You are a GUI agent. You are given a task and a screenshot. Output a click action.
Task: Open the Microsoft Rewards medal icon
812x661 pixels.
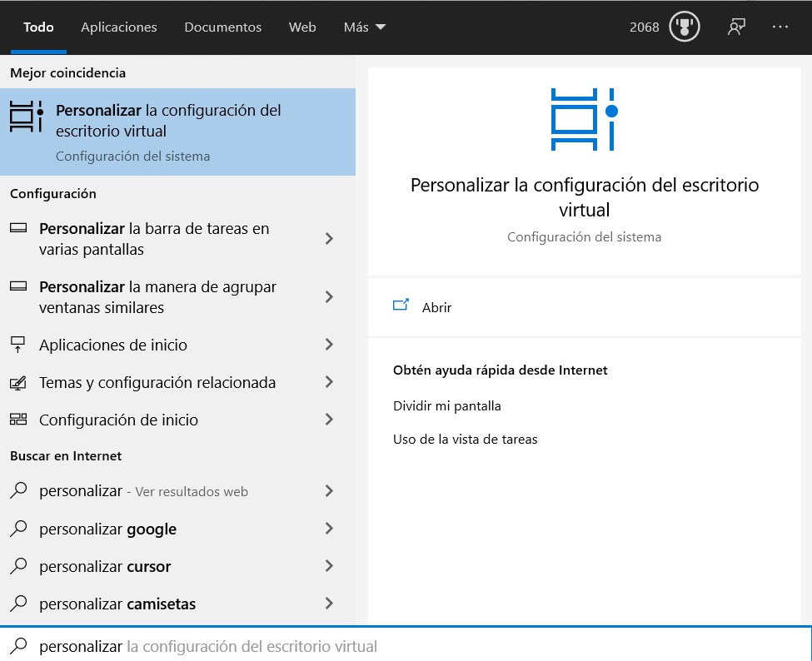coord(684,27)
